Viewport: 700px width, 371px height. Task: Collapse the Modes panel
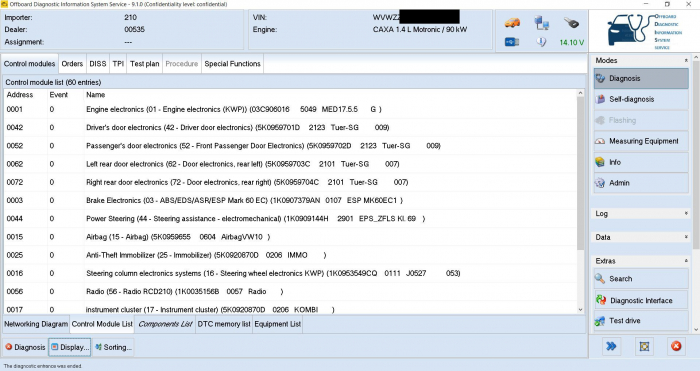click(x=686, y=60)
